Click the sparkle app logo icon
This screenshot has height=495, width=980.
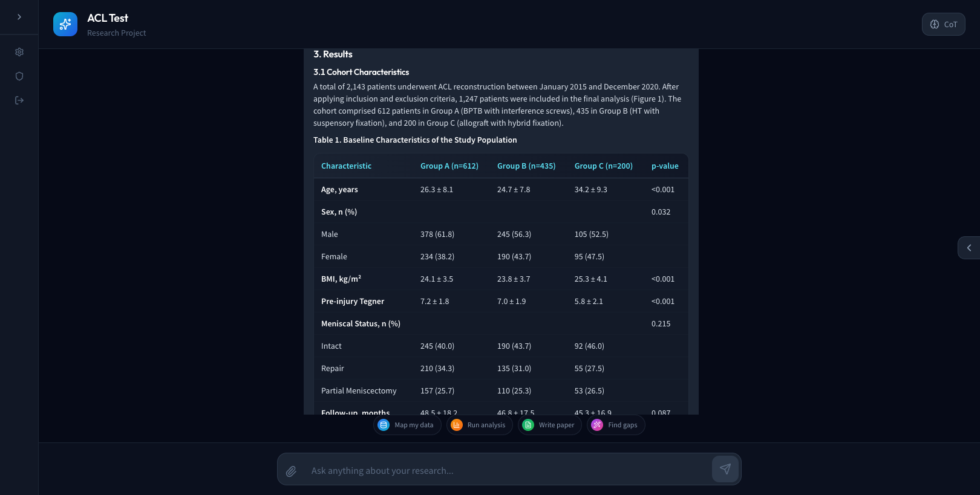65,24
